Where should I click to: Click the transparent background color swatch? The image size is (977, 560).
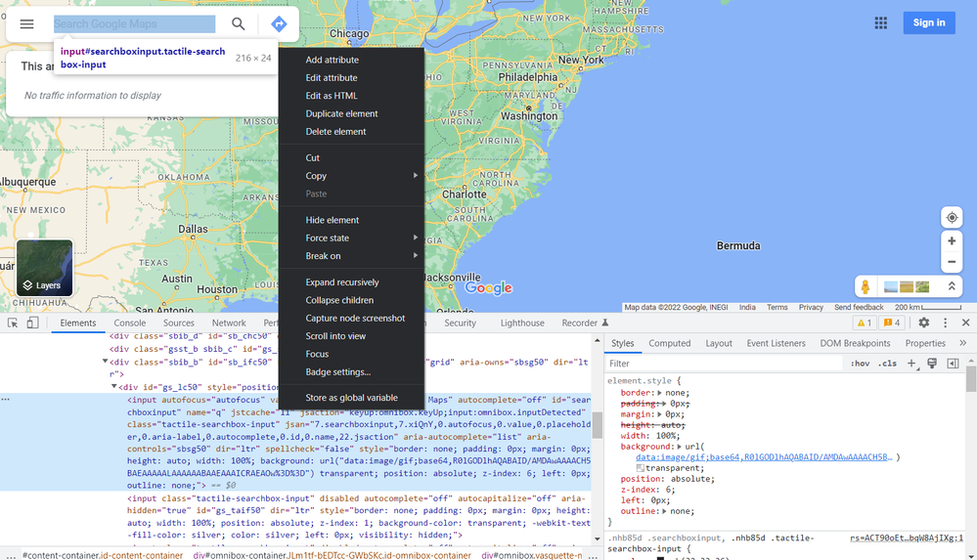(x=640, y=468)
